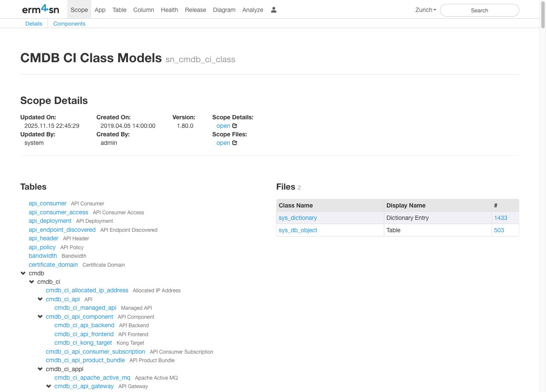Collapse the cmdb_ci_api_component chevron

tap(40, 317)
